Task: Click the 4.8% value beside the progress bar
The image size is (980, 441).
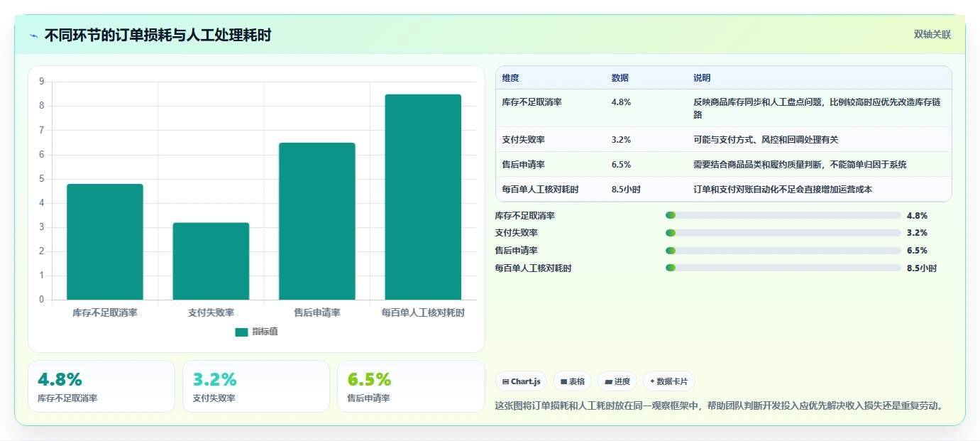Action: point(917,216)
